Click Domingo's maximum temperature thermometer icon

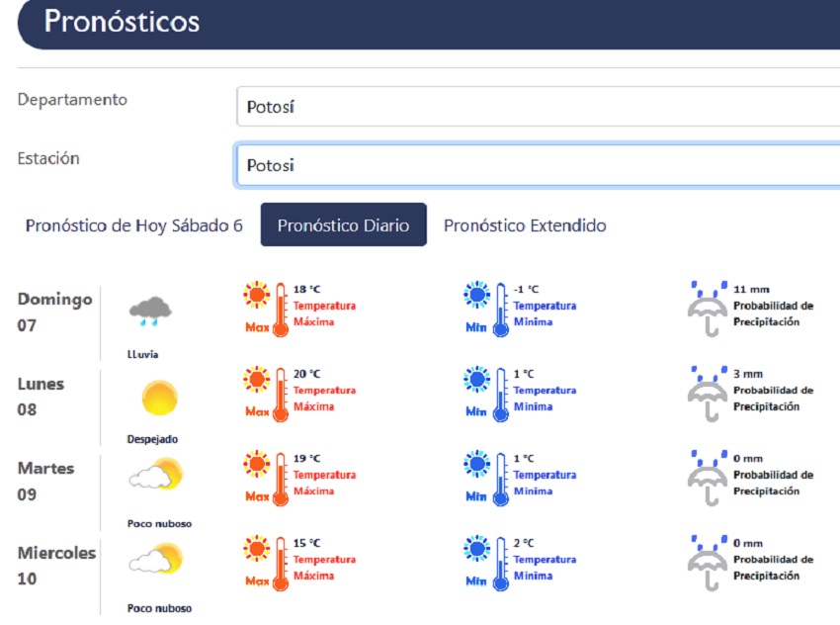[267, 310]
